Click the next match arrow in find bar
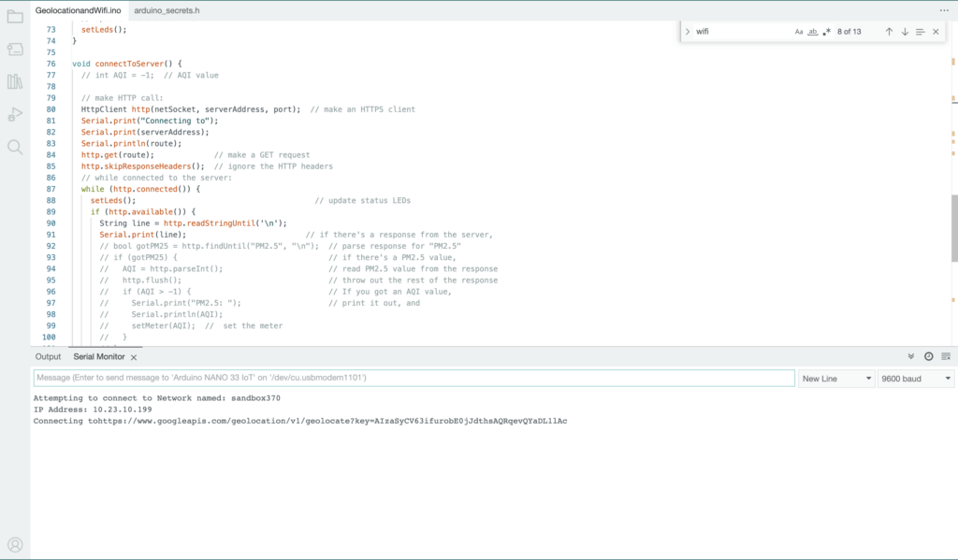The width and height of the screenshot is (958, 560). tap(904, 31)
